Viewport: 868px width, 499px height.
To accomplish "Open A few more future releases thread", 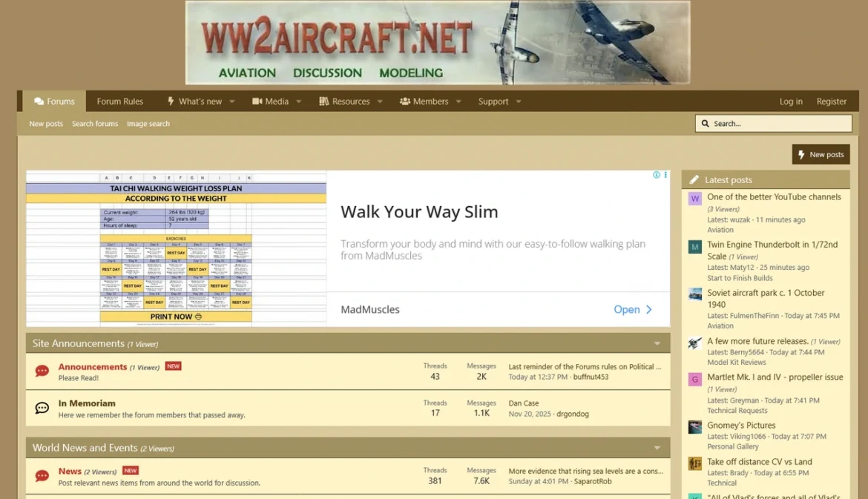I will (757, 341).
